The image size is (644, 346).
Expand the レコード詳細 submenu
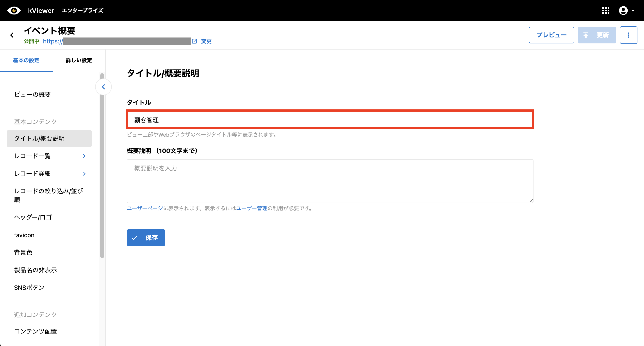coord(84,173)
